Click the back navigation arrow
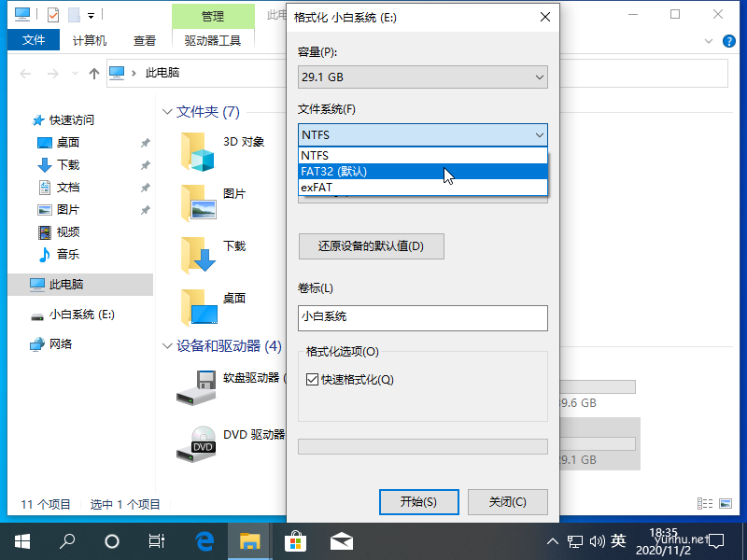This screenshot has height=560, width=747. coord(24,72)
